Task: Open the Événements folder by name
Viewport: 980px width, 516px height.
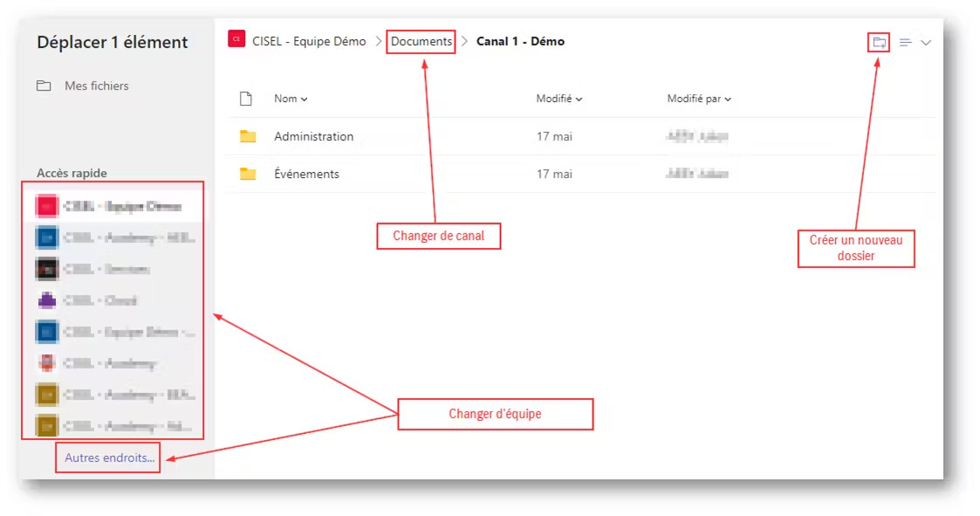Action: (x=306, y=174)
